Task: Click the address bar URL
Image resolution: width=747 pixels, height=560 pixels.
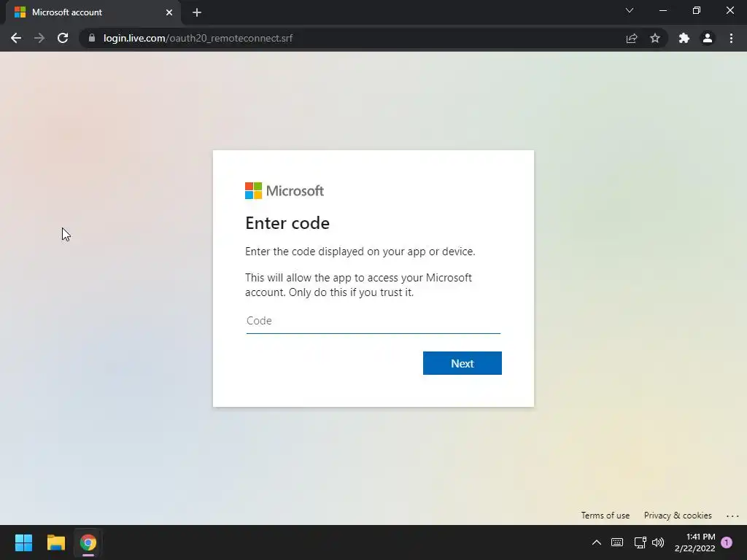Action: click(198, 38)
